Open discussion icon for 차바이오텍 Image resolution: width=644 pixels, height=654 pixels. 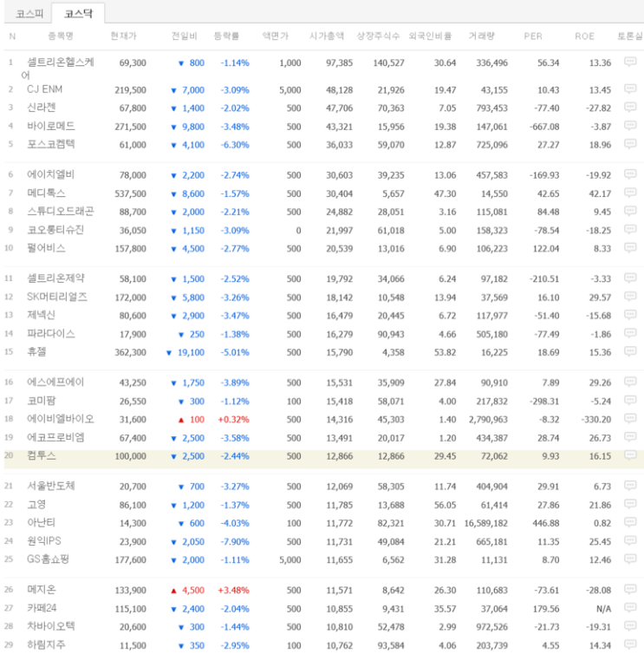[630, 626]
